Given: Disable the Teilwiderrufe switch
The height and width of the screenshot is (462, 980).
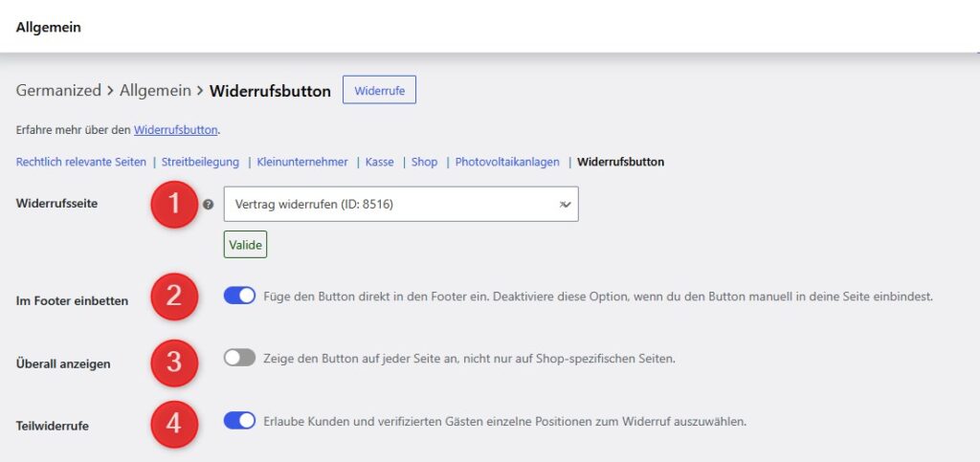Looking at the screenshot, I should click(239, 421).
